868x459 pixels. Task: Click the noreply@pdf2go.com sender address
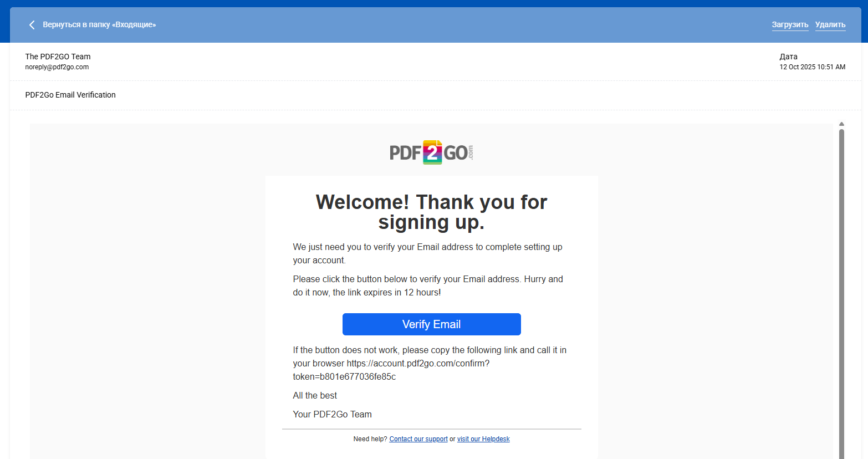point(57,67)
